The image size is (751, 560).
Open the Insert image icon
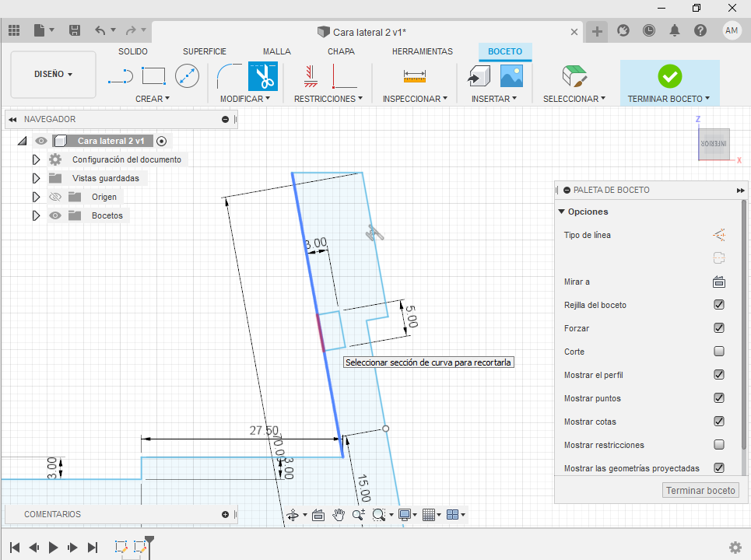pyautogui.click(x=511, y=76)
